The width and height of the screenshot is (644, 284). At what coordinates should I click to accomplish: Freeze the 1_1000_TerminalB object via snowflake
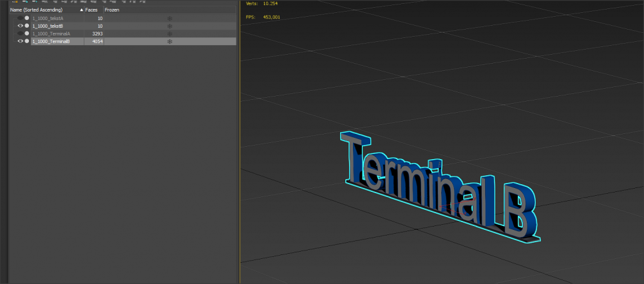pos(170,41)
